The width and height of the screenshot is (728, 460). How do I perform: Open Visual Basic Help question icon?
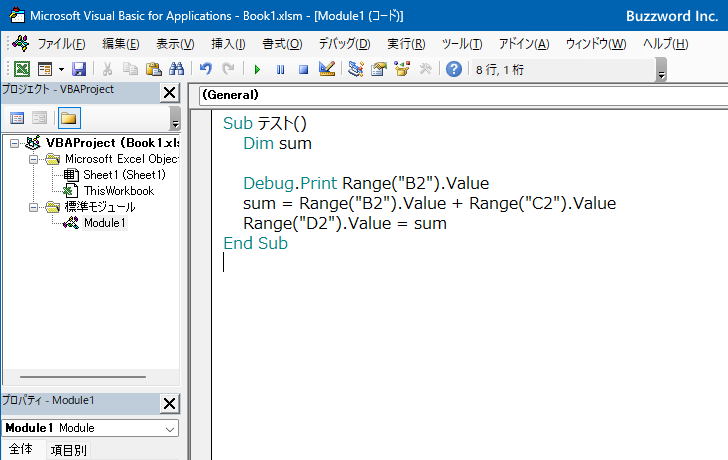(454, 69)
